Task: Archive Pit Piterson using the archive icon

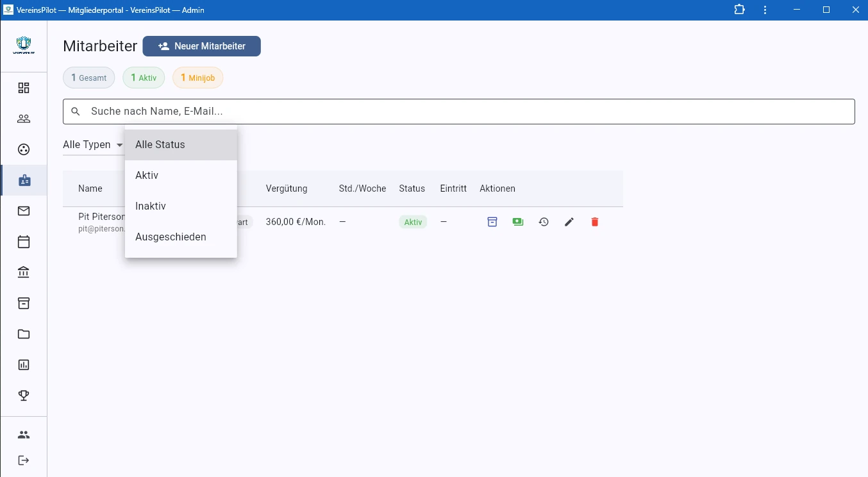Action: click(x=492, y=221)
